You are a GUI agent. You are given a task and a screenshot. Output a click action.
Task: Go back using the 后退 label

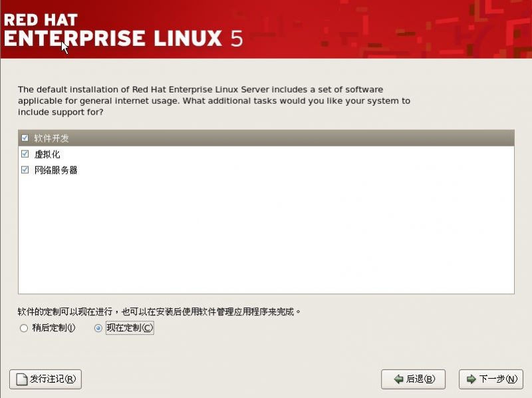click(420, 379)
